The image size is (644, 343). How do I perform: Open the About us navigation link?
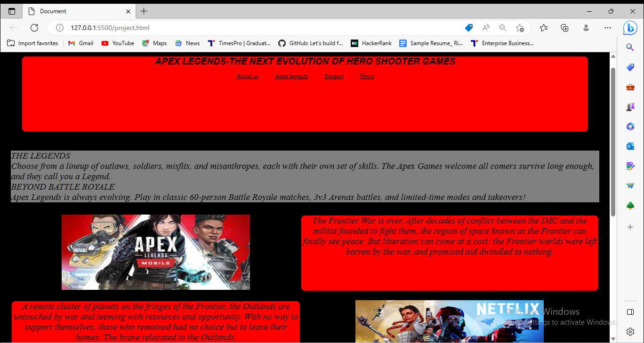tap(247, 76)
